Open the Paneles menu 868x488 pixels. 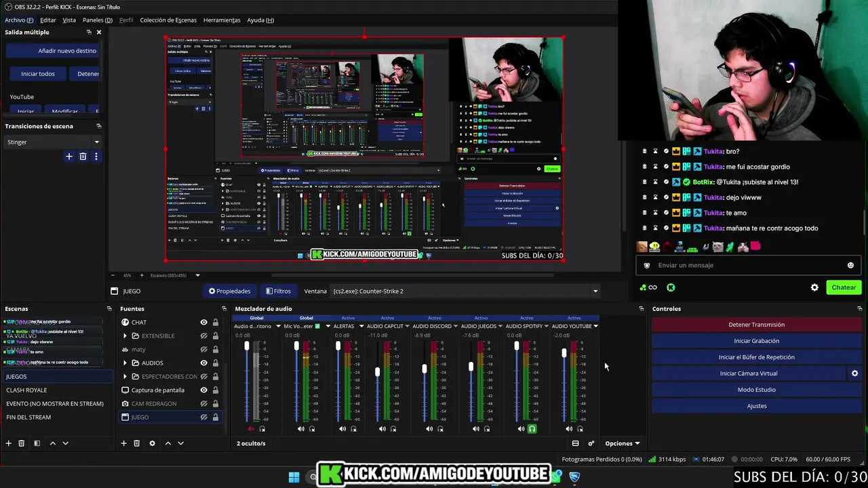coord(98,20)
